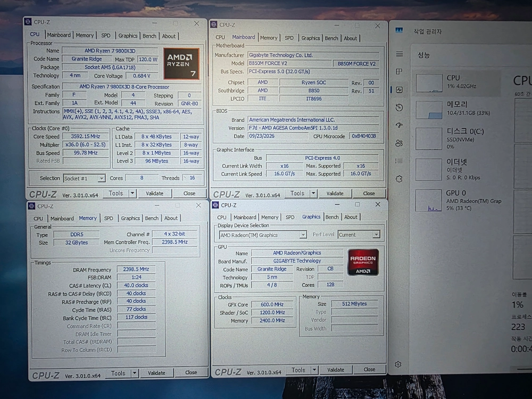Click the B850M FORCE V2 model field
The height and width of the screenshot is (399, 532).
[x=290, y=63]
